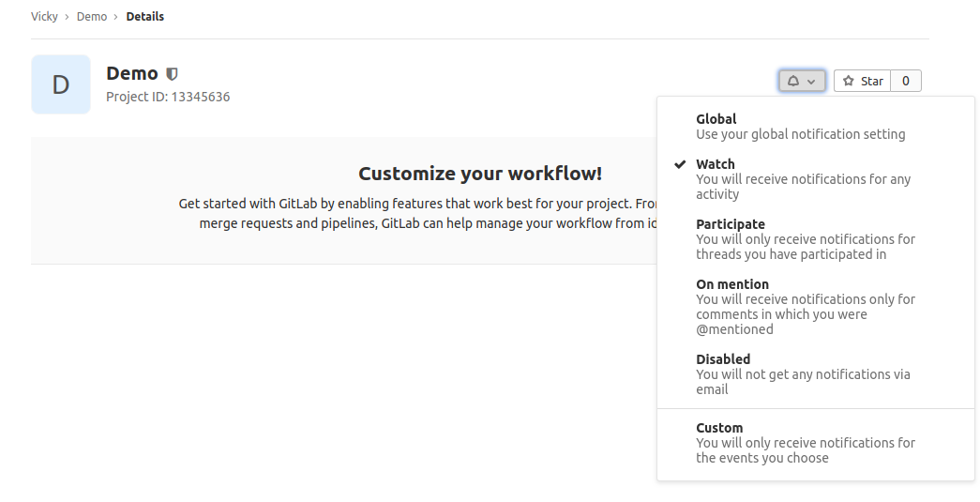Select the Global notification setting
Viewport: 980px width, 502px height.
tap(800, 127)
